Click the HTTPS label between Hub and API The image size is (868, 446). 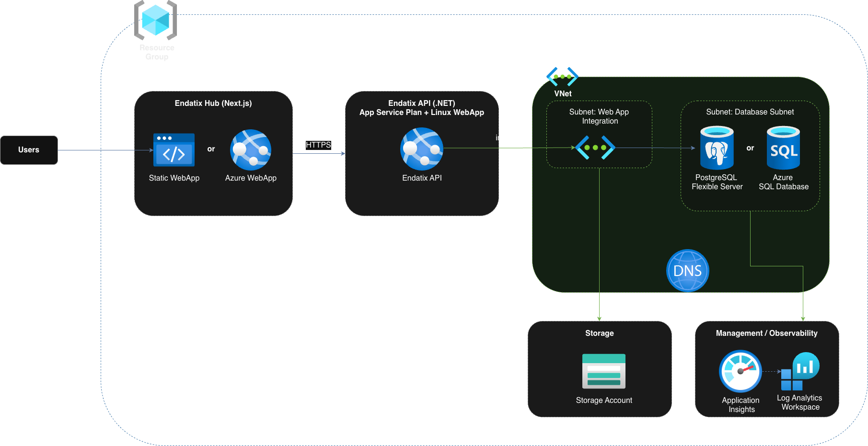(318, 145)
